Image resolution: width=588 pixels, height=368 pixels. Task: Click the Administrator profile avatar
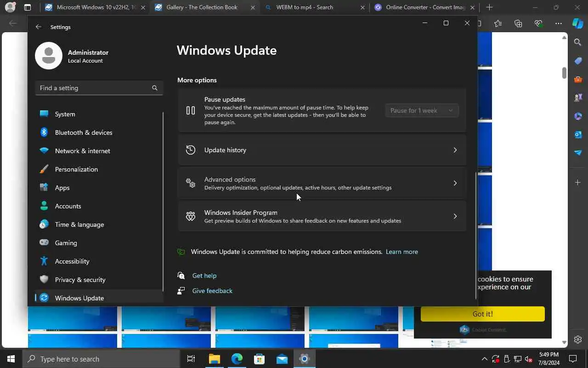click(x=49, y=56)
